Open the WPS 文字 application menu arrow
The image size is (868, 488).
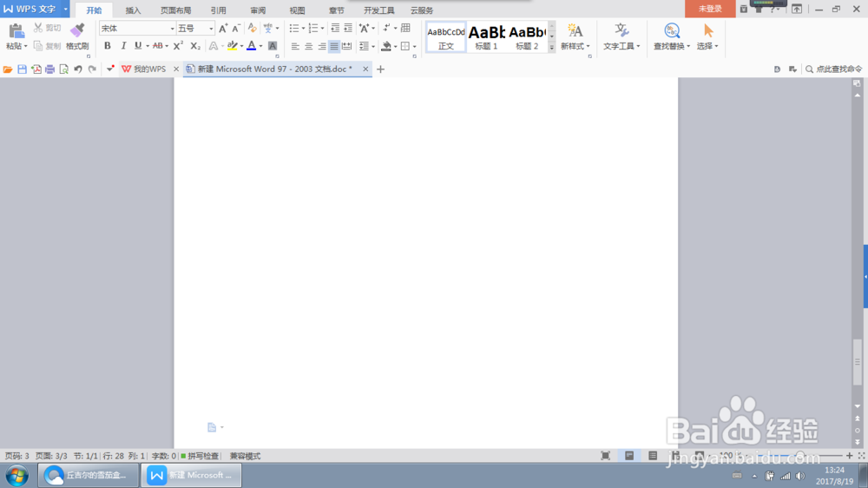click(65, 9)
